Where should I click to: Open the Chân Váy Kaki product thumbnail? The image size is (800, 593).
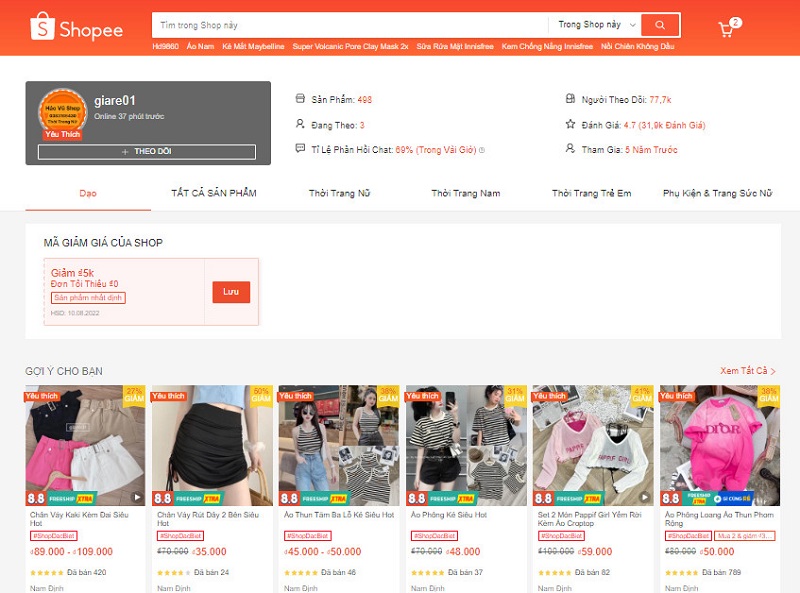click(85, 445)
